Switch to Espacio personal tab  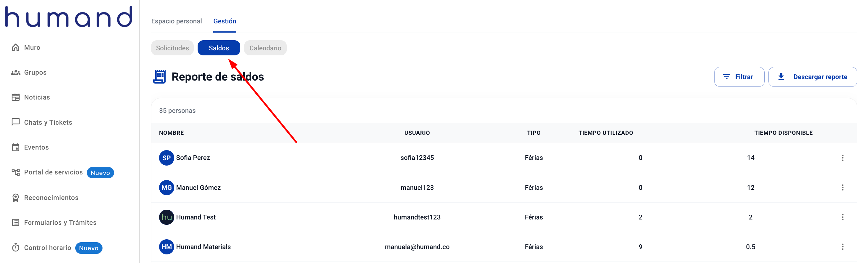pyautogui.click(x=176, y=21)
